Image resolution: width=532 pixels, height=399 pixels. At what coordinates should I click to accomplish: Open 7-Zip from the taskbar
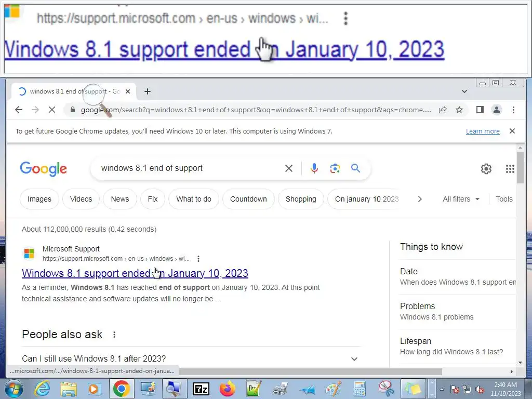coord(201,389)
